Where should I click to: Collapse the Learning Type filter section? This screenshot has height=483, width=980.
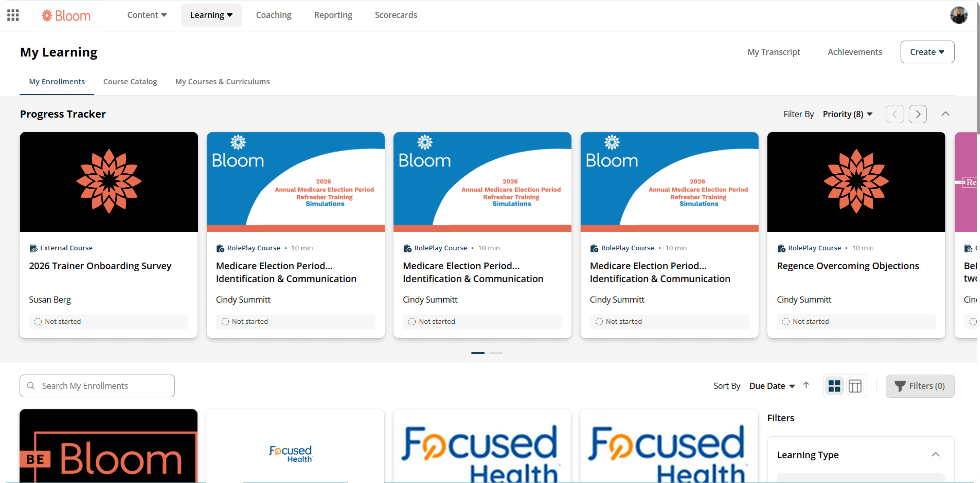[935, 455]
